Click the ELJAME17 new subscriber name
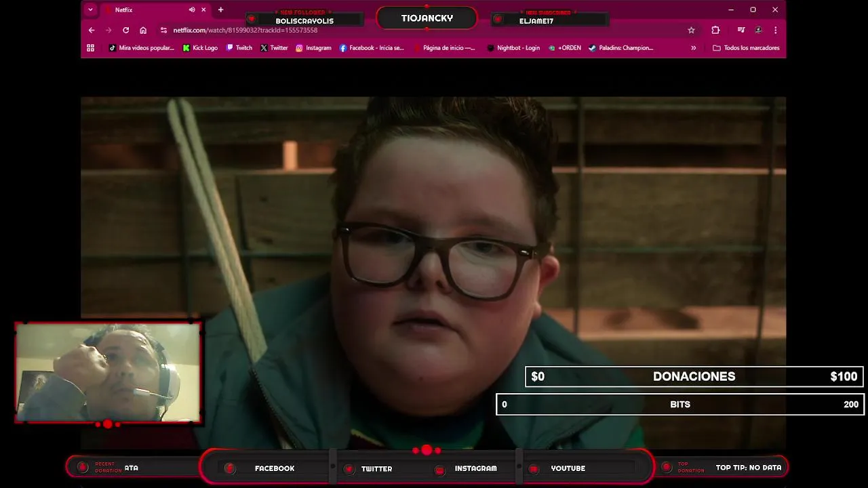This screenshot has width=868, height=488. 536,21
